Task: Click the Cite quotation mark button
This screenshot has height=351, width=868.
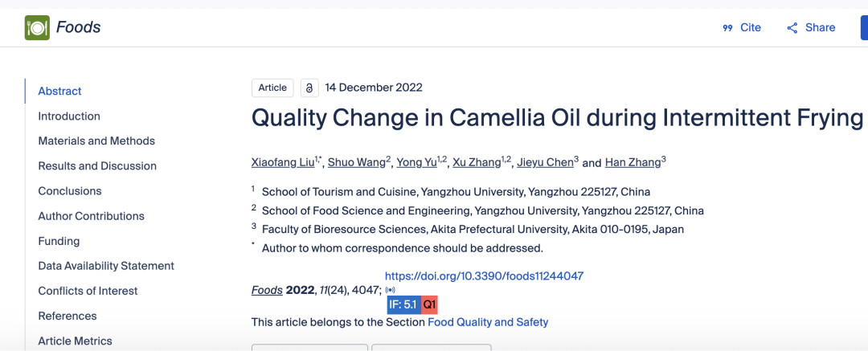Action: [x=741, y=27]
